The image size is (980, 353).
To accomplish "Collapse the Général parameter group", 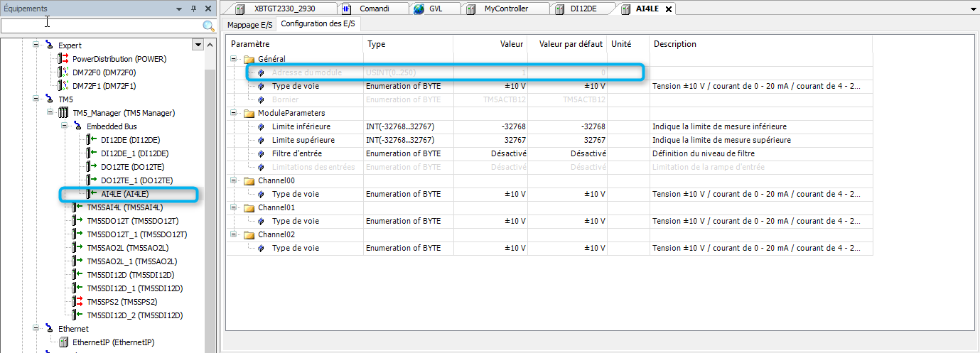I will (235, 60).
